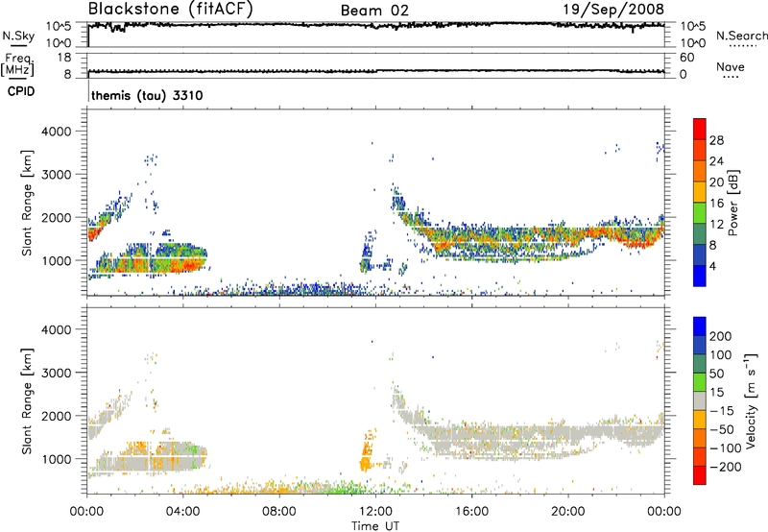The height and width of the screenshot is (532, 768).
Task: Click the "20:00" time tick label
Action: pos(567,512)
